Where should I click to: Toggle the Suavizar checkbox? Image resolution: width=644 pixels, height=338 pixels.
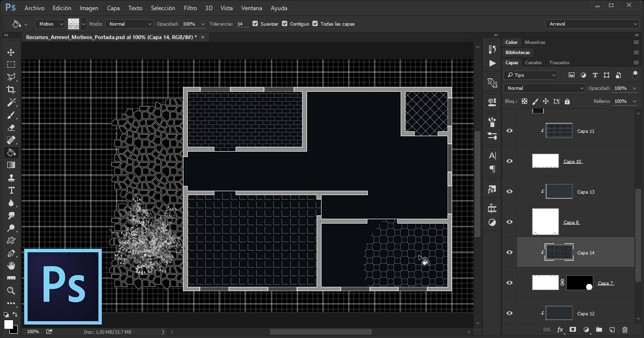(255, 24)
